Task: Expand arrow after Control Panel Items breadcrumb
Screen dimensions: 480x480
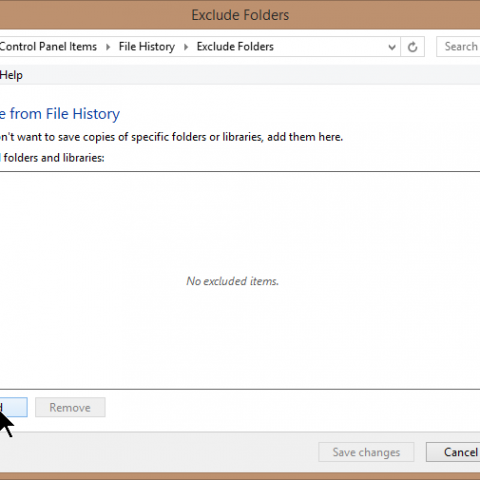Action: pyautogui.click(x=108, y=47)
